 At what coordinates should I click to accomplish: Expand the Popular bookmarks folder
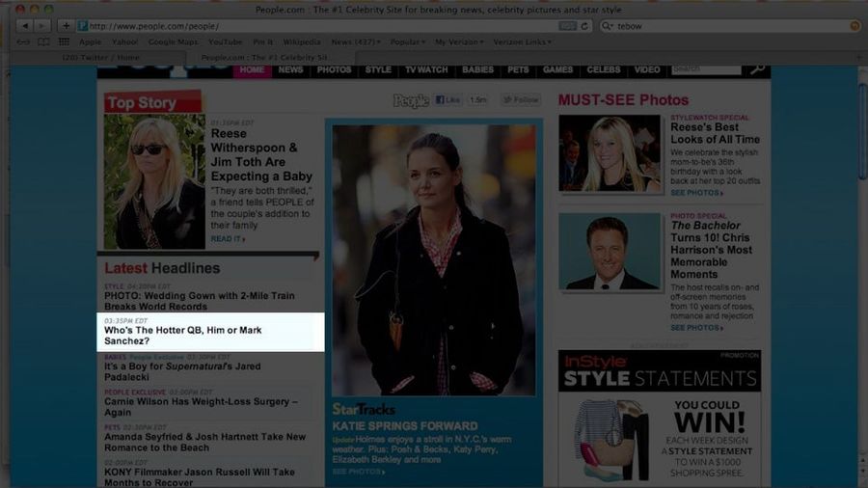[407, 42]
